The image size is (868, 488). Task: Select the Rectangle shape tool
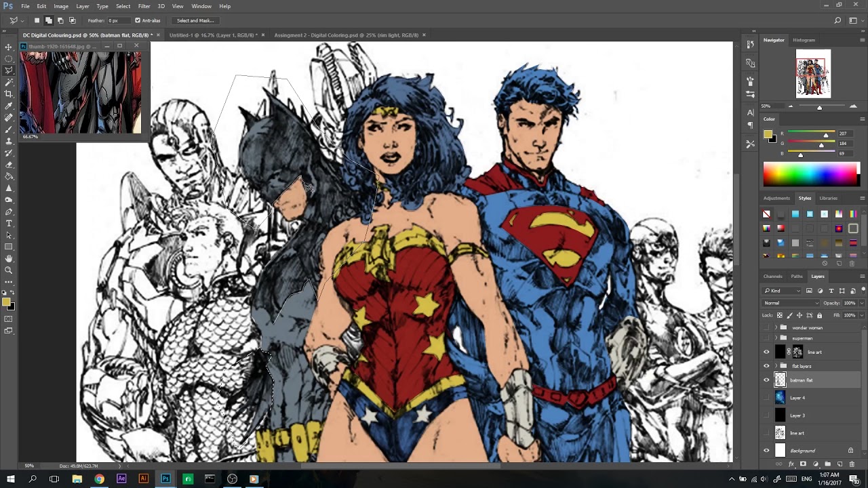[x=9, y=247]
